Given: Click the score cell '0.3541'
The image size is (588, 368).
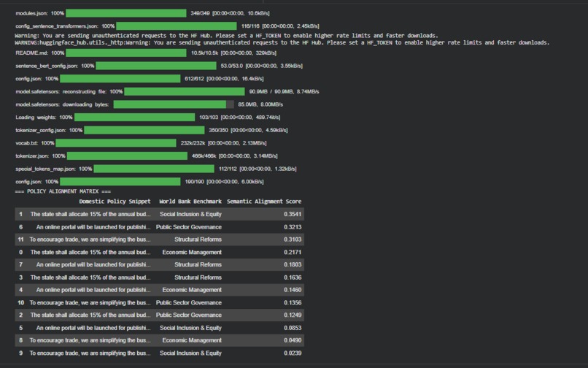Looking at the screenshot, I should click(x=293, y=215).
